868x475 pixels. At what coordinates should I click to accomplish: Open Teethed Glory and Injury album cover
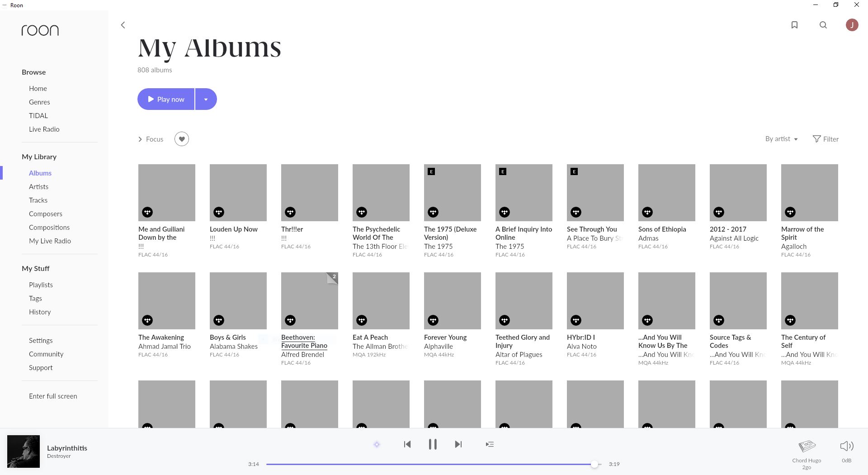pos(524,301)
